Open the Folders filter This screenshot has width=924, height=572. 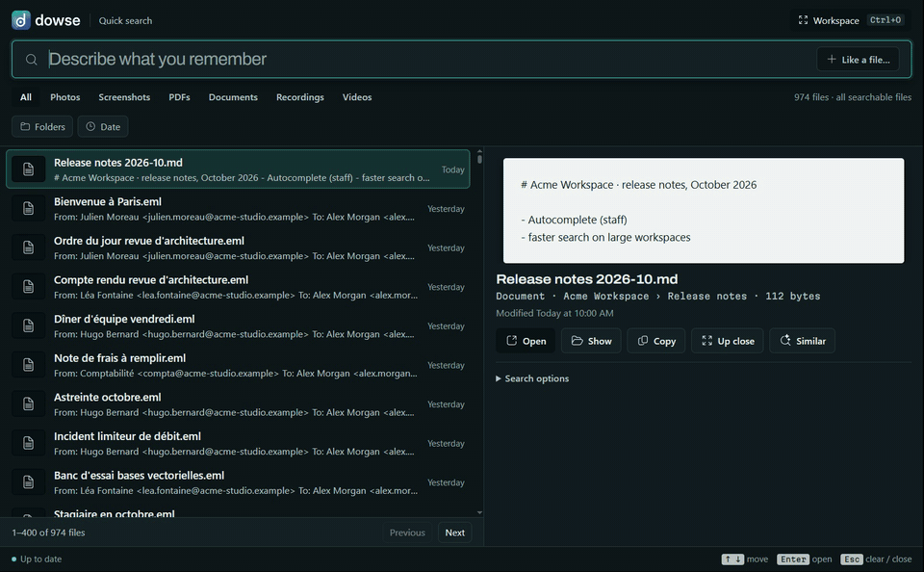click(42, 127)
